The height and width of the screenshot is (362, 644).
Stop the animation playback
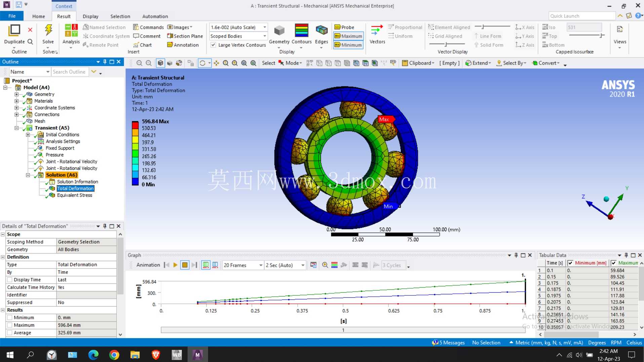(185, 265)
